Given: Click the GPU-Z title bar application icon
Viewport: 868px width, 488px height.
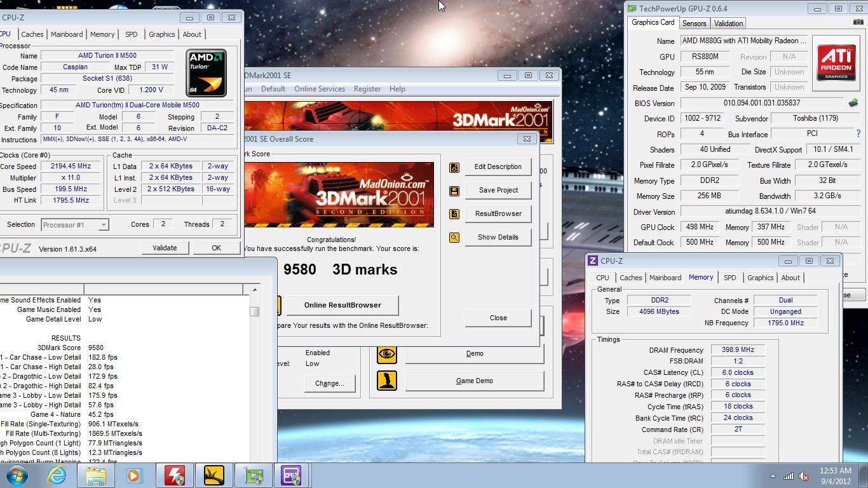Looking at the screenshot, I should 632,8.
